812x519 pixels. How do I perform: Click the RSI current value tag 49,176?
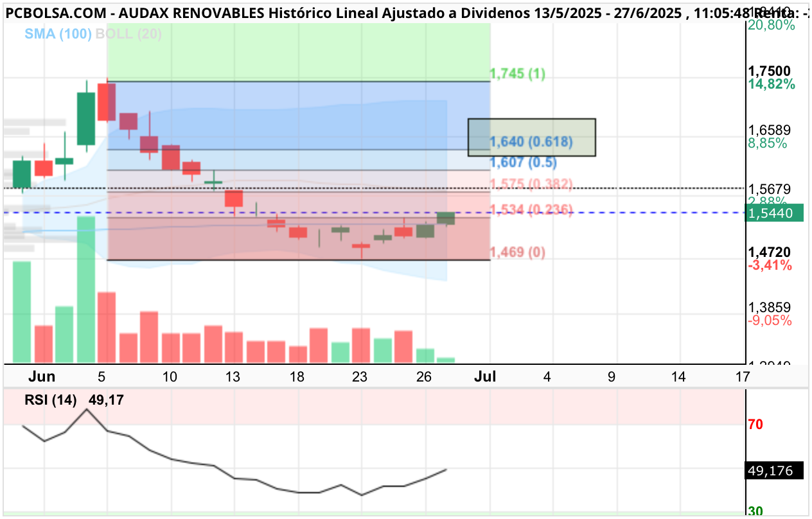(x=774, y=470)
